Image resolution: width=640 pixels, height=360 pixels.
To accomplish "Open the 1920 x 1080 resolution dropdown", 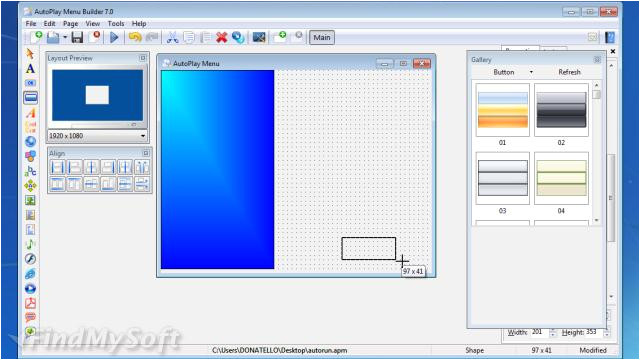I will point(143,136).
